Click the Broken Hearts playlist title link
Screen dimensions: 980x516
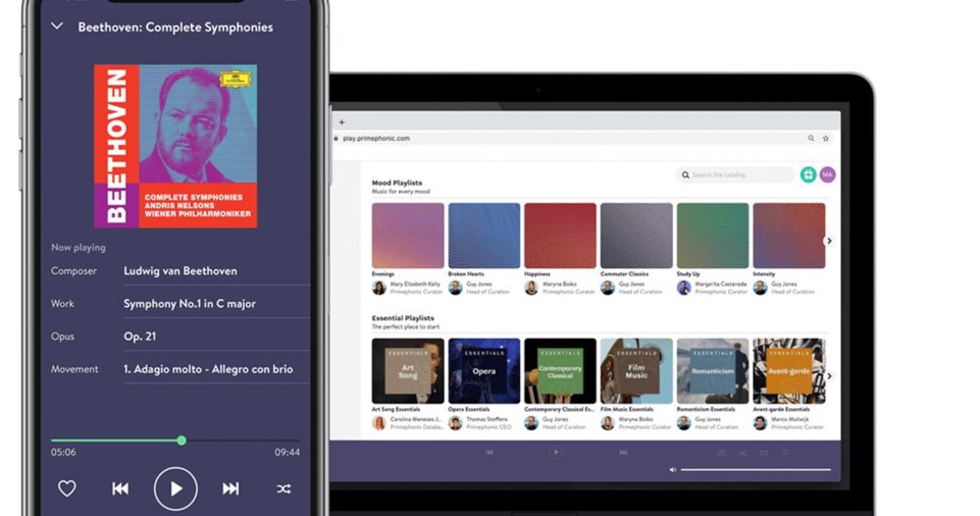[x=466, y=274]
